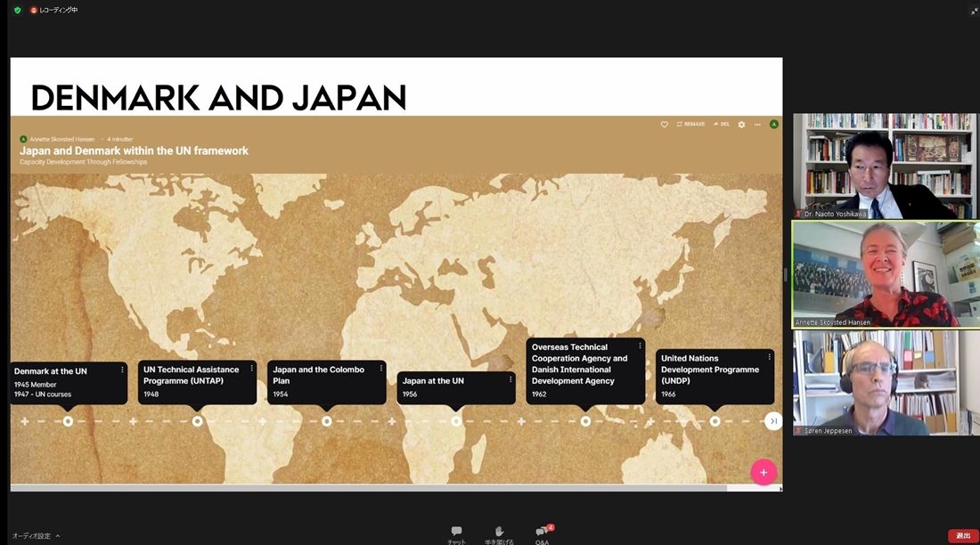Click the green user avatar in padlet header

pos(773,125)
